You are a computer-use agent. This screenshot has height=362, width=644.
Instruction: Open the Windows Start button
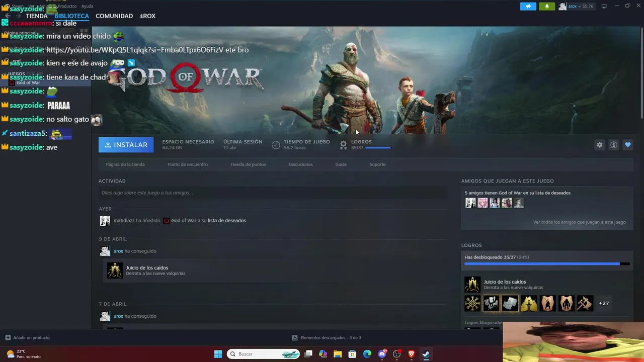(x=218, y=354)
